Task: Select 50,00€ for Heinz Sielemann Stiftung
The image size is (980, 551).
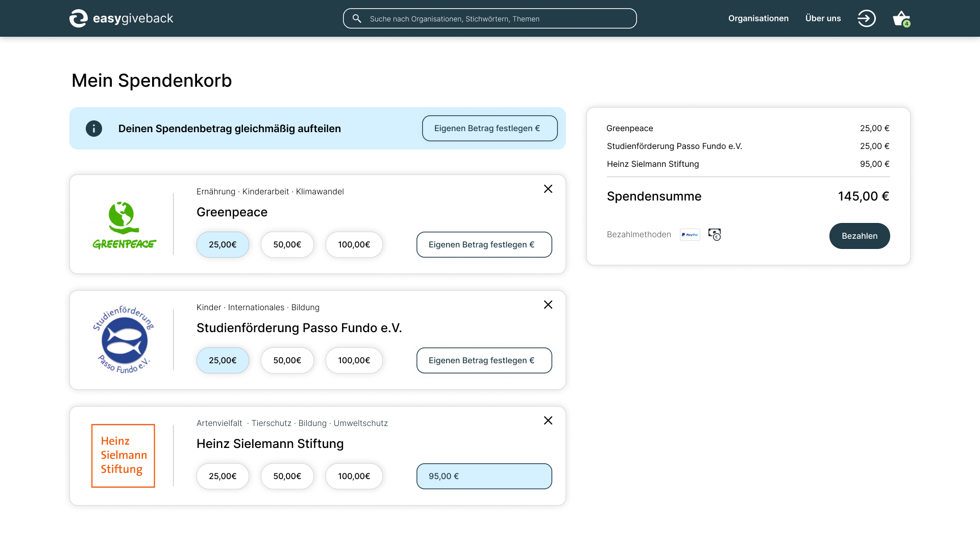Action: pyautogui.click(x=287, y=477)
